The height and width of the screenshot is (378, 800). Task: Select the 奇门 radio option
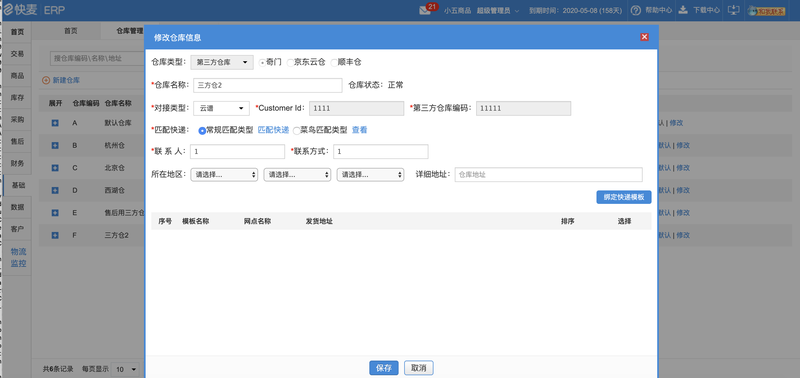point(262,62)
